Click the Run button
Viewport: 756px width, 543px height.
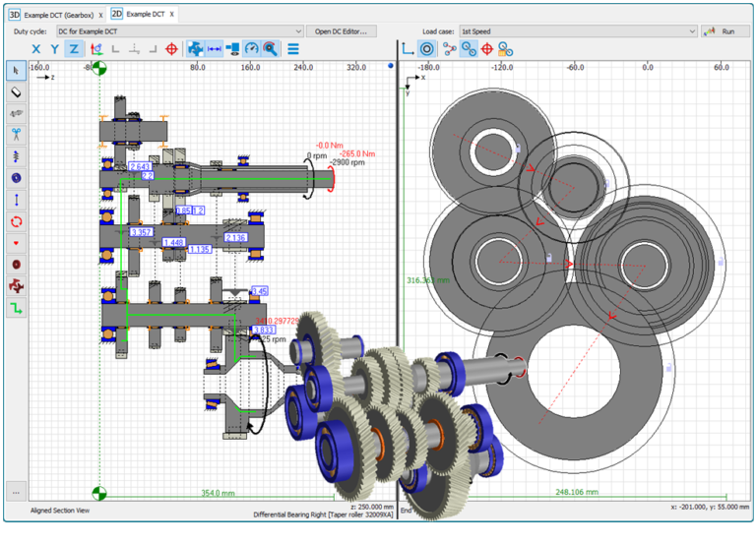[725, 31]
